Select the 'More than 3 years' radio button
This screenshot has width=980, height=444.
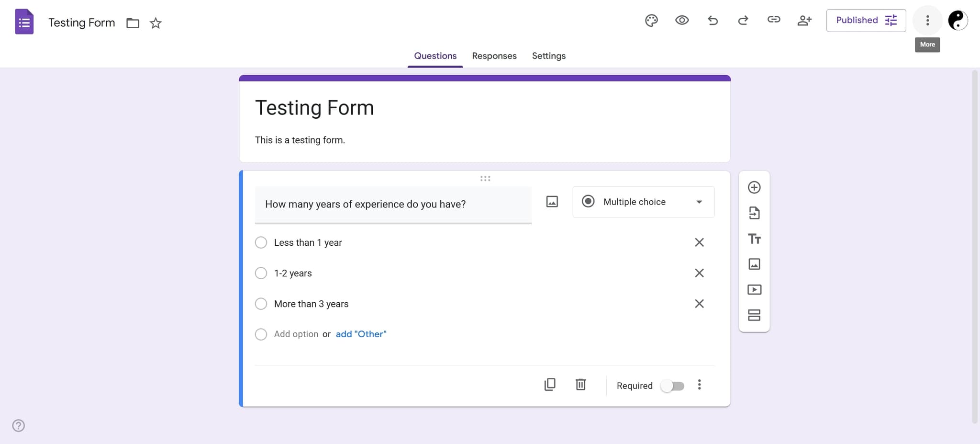click(x=261, y=304)
